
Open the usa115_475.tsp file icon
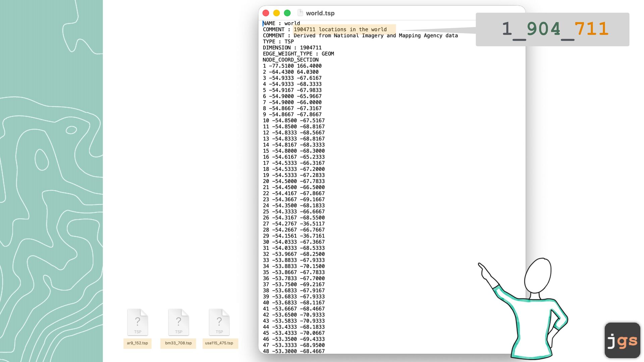(x=219, y=322)
